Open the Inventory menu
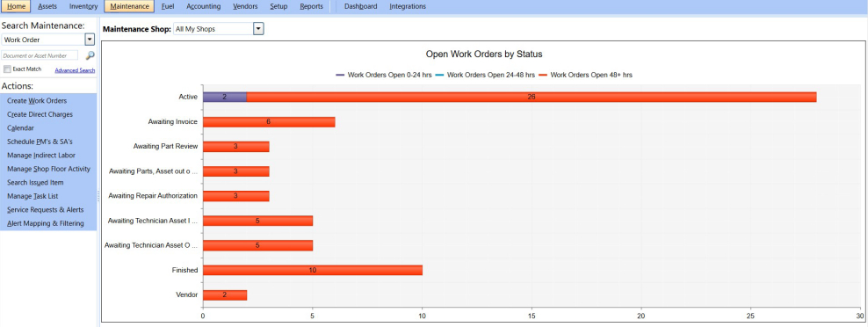Viewport: 868px width, 327px height. [x=83, y=7]
